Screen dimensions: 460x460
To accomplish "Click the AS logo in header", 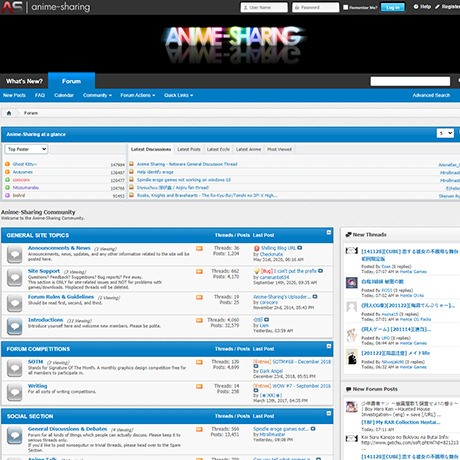I will pos(12,7).
